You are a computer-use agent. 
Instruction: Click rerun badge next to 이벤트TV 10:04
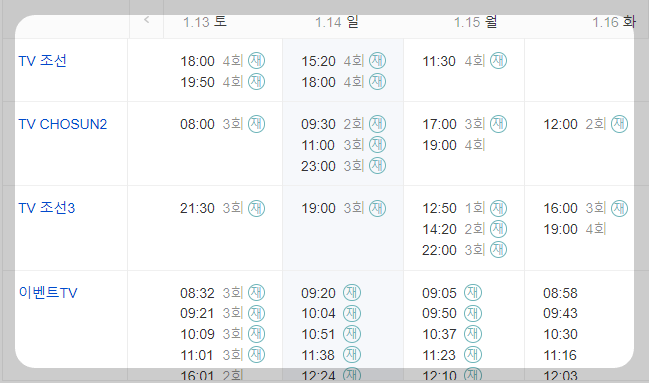(x=352, y=313)
